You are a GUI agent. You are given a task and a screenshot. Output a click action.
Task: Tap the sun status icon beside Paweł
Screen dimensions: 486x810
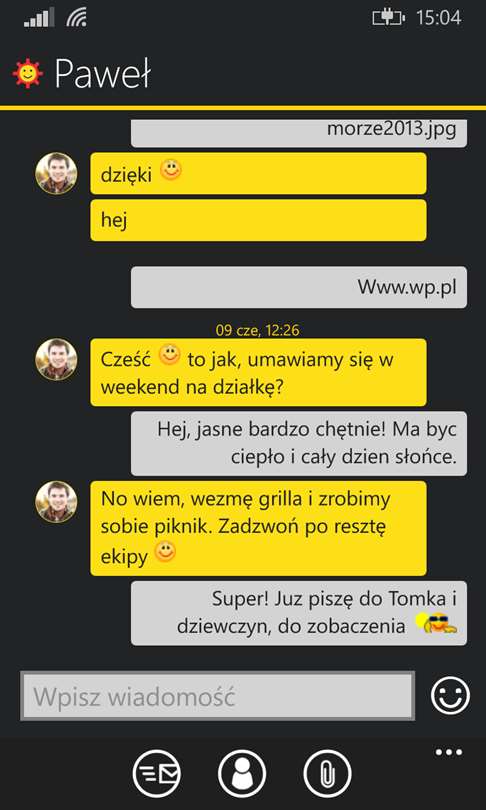(x=27, y=73)
